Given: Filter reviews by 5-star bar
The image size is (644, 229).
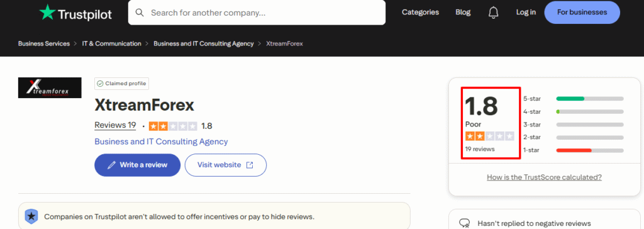Looking at the screenshot, I should 573,99.
